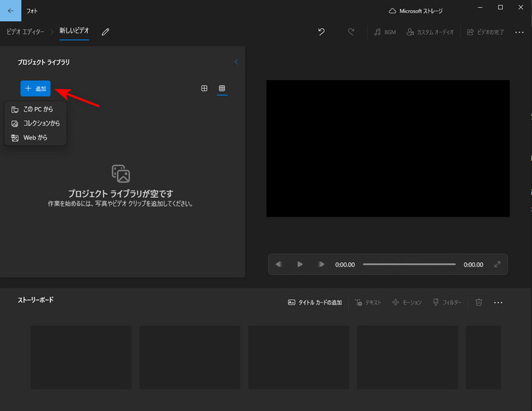Viewport: 532px width, 411px height.
Task: Click the 0:00.00 total duration readout right of seek bar
Action: pyautogui.click(x=473, y=264)
